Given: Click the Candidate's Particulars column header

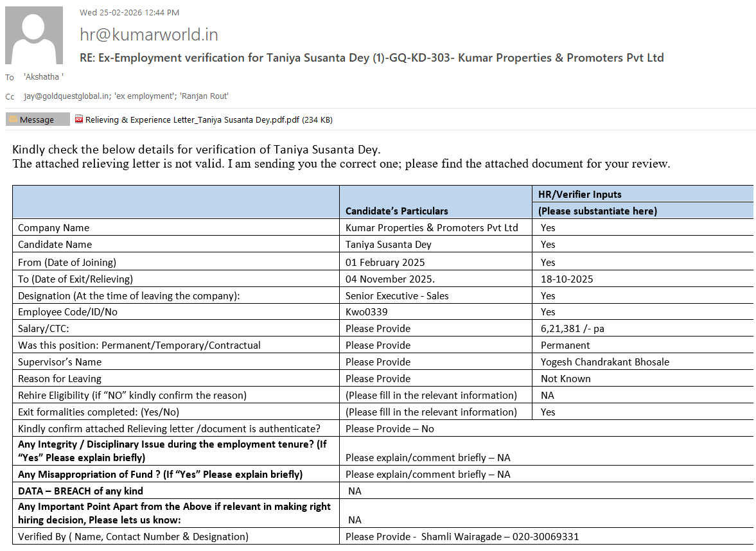Looking at the screenshot, I should (396, 211).
